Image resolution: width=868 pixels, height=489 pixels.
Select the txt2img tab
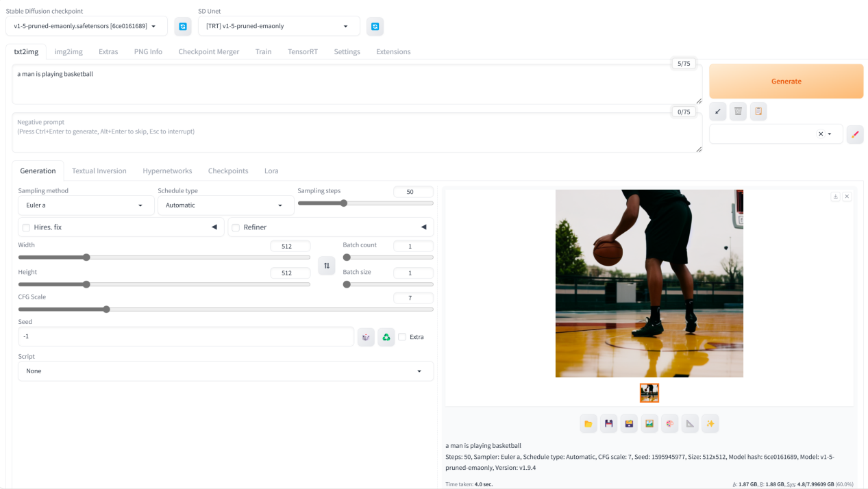pyautogui.click(x=26, y=51)
